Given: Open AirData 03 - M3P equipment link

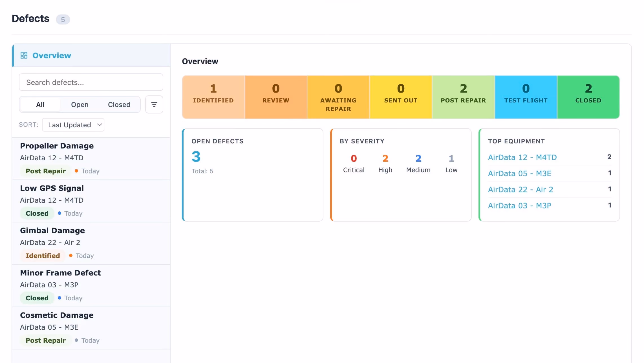Looking at the screenshot, I should click(520, 205).
